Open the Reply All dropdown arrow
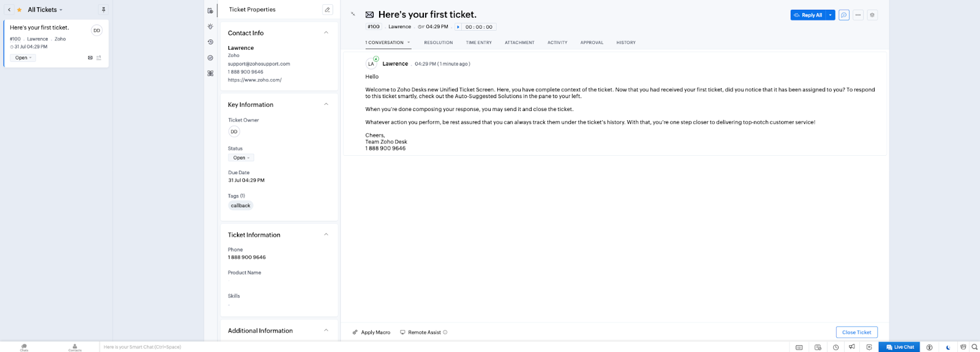The height and width of the screenshot is (352, 980). [x=831, y=15]
